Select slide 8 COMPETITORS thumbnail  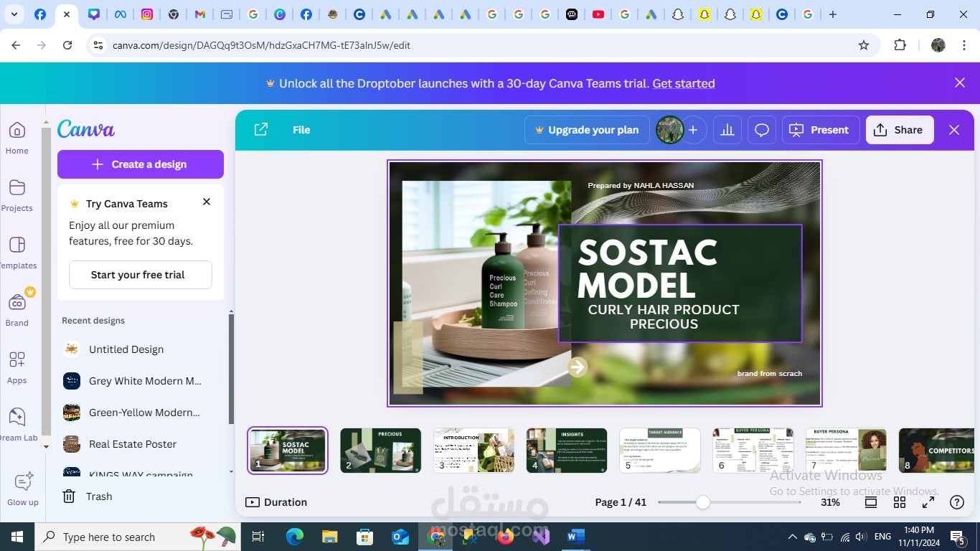[x=936, y=451]
